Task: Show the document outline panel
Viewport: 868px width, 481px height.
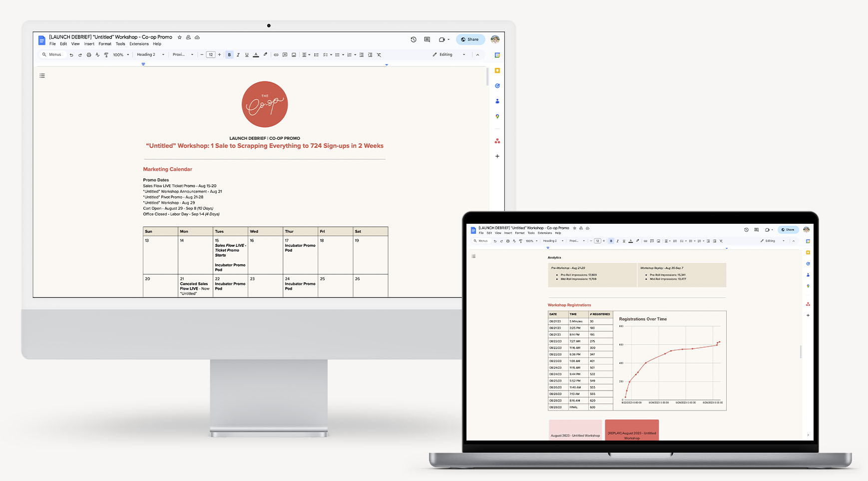Action: click(42, 75)
